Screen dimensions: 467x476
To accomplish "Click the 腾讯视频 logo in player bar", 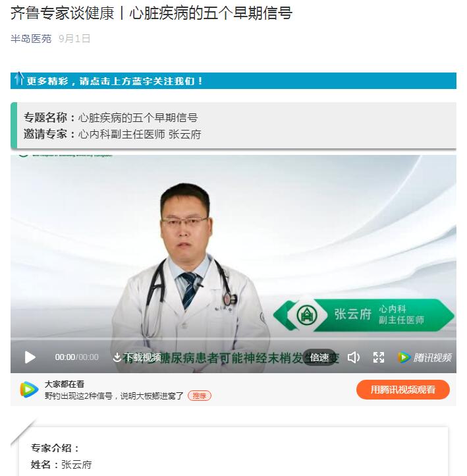I will coord(425,357).
